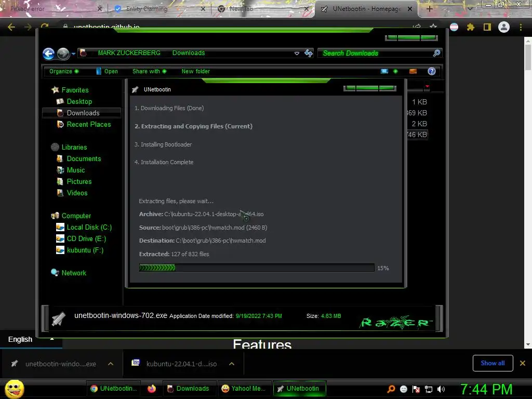Viewport: 532px width, 399px height.
Task: Switch to the Entity Claiming tab
Action: click(159, 9)
